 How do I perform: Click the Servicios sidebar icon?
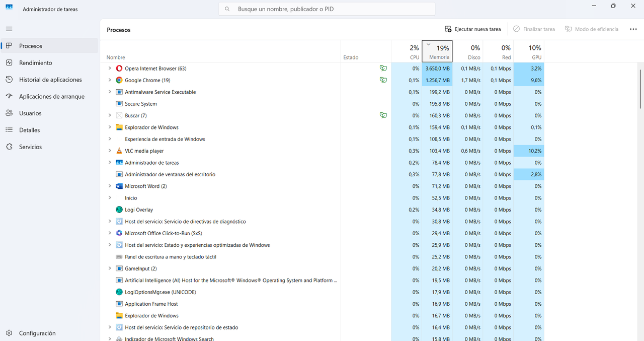[9, 147]
